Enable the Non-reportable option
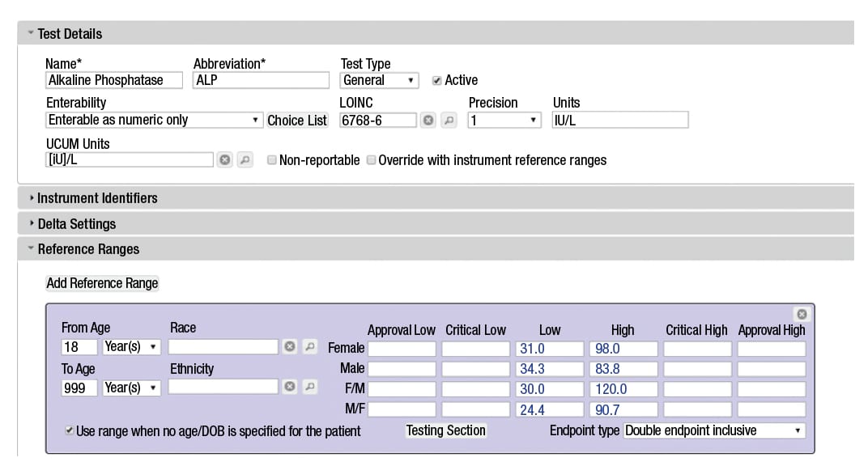Screen dimensions: 868x466 pos(272,160)
